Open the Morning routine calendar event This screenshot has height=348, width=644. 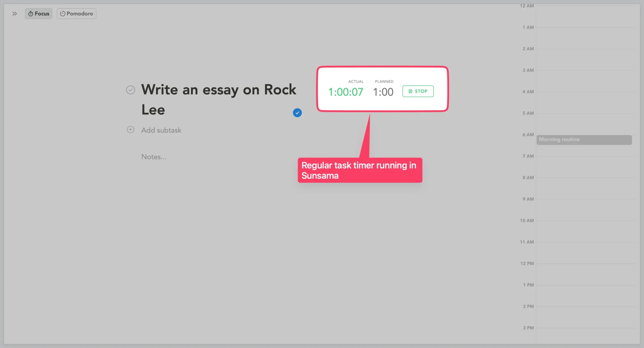coord(584,140)
